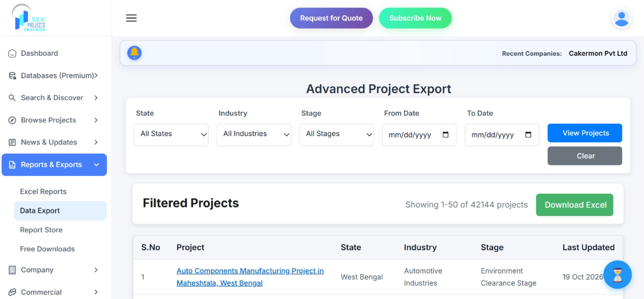Expand the Commercial submenu arrow

(x=96, y=292)
